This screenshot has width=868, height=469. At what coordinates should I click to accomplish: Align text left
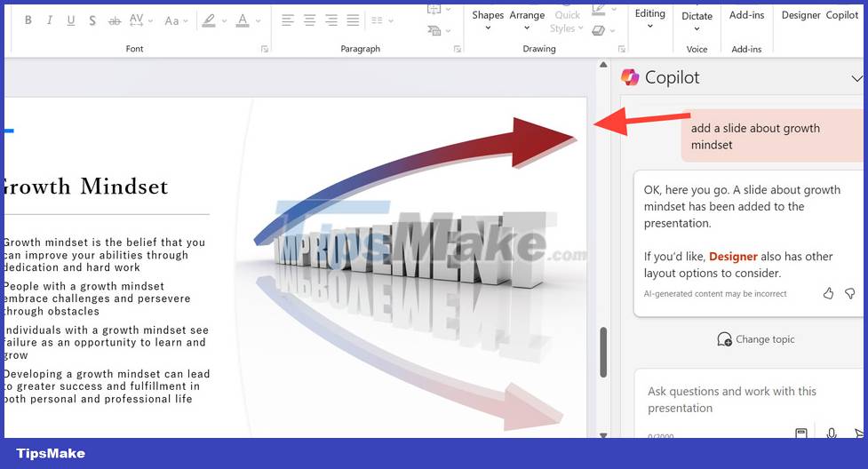pos(287,20)
